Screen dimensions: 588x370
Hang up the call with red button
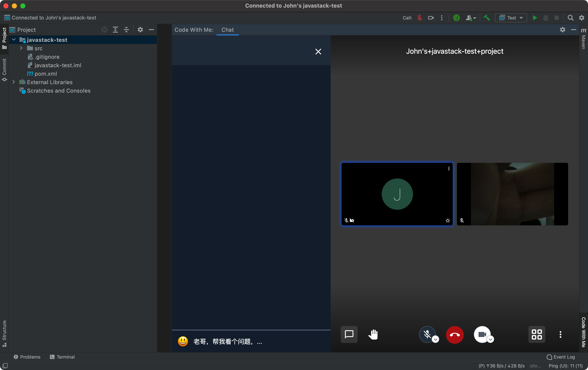455,335
